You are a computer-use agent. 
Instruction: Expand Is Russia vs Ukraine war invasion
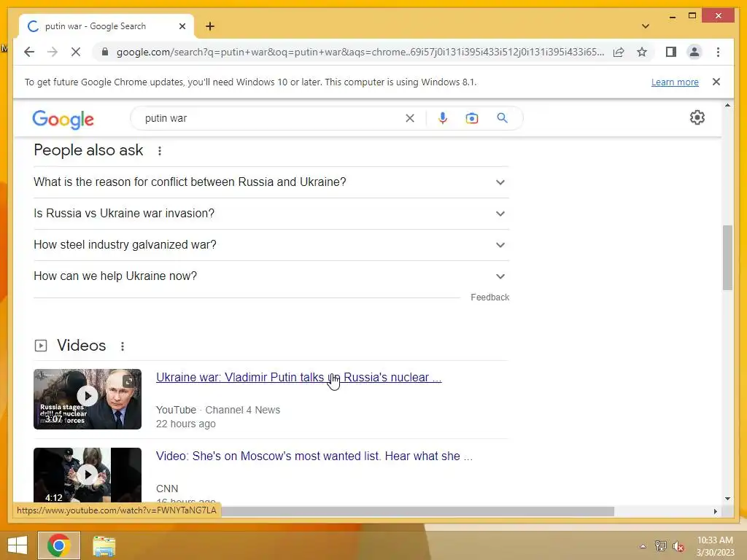pyautogui.click(x=271, y=214)
